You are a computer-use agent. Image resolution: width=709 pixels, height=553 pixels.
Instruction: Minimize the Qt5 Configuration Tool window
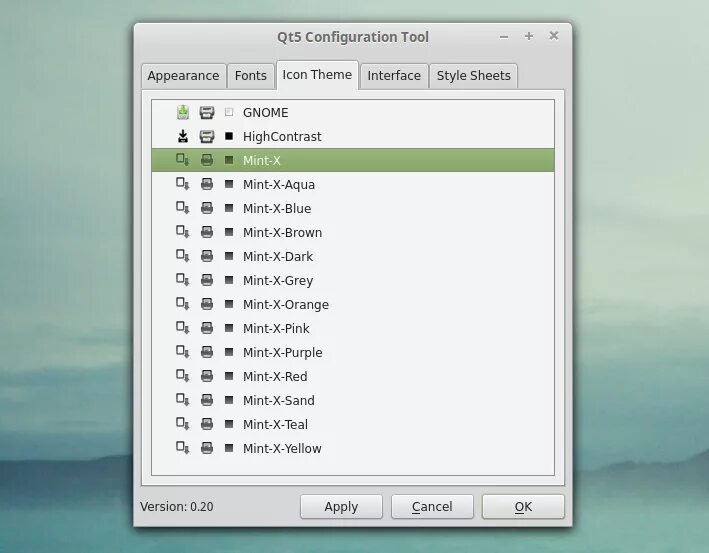click(504, 37)
